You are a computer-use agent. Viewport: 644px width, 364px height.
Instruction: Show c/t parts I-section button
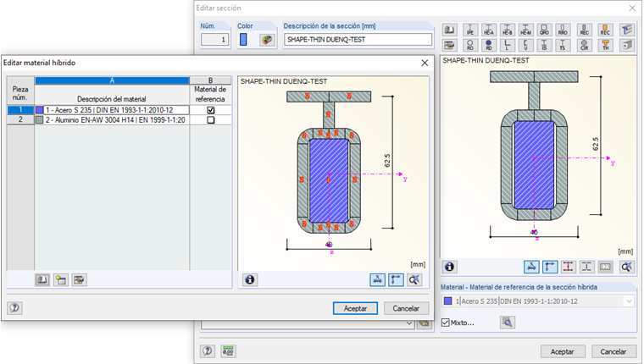coord(587,267)
